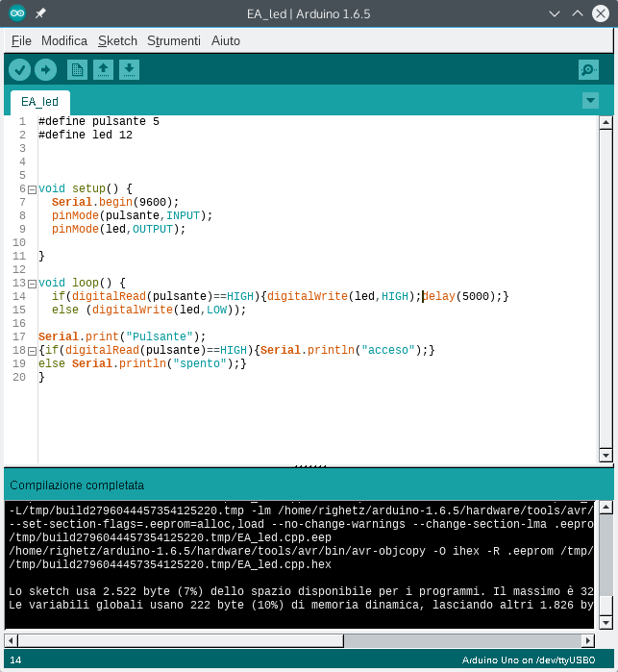Collapse the void setup() code fold
This screenshot has height=672, width=618.
tap(32, 189)
